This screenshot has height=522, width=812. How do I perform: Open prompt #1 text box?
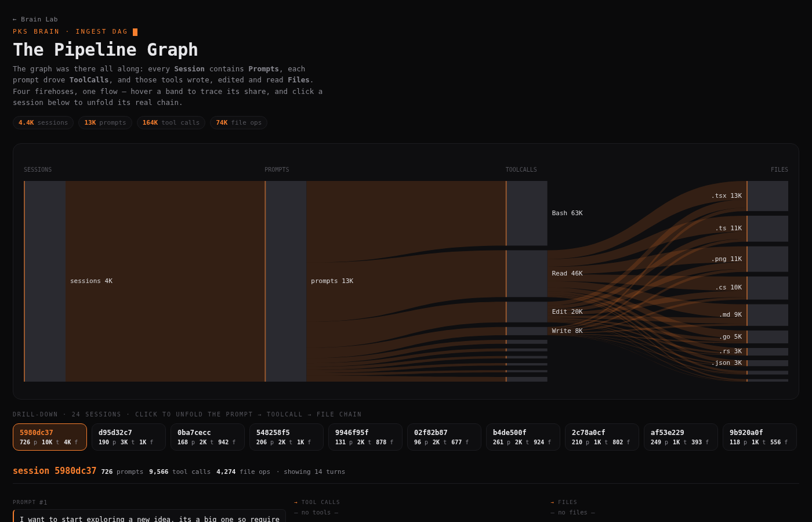(x=149, y=516)
